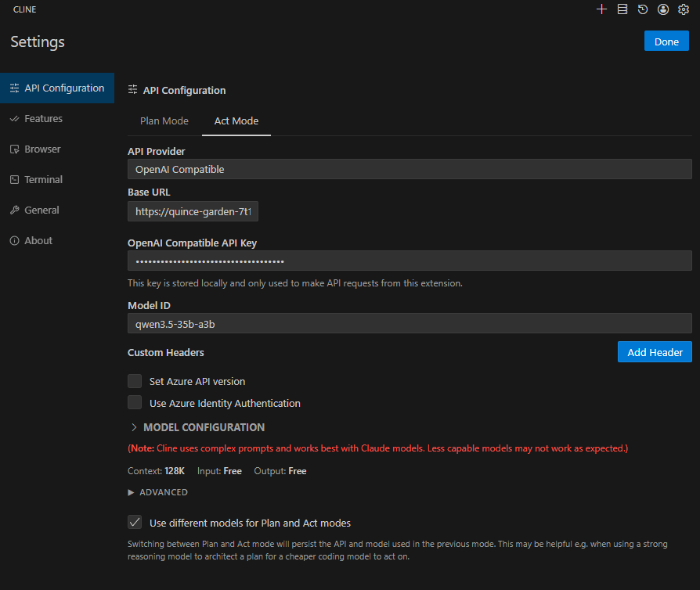Click the API Configuration section heading

click(184, 90)
